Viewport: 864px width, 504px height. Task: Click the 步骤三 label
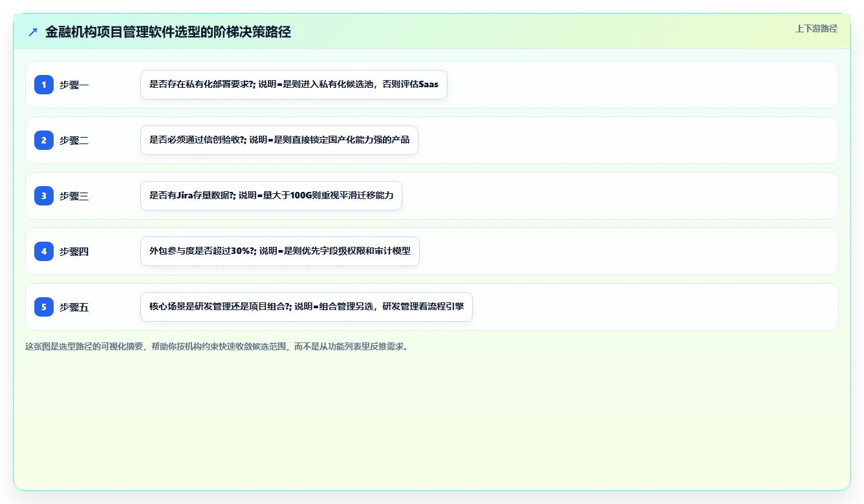point(74,196)
